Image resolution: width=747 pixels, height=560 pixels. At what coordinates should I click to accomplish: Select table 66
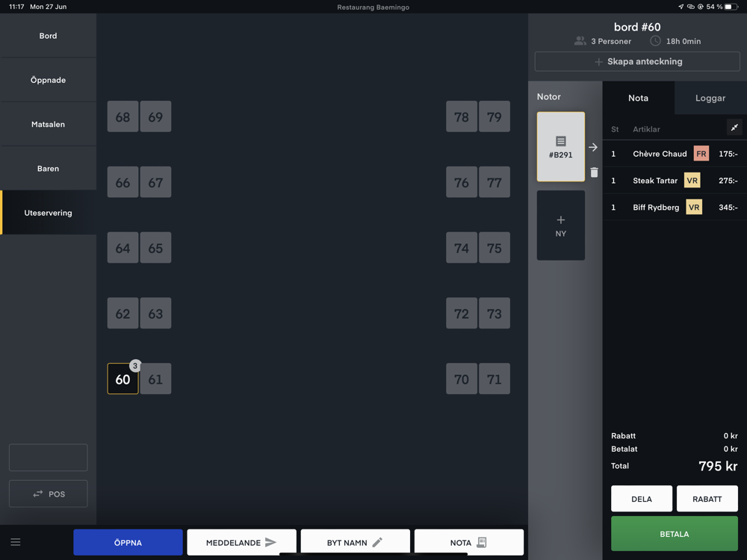[x=123, y=182]
